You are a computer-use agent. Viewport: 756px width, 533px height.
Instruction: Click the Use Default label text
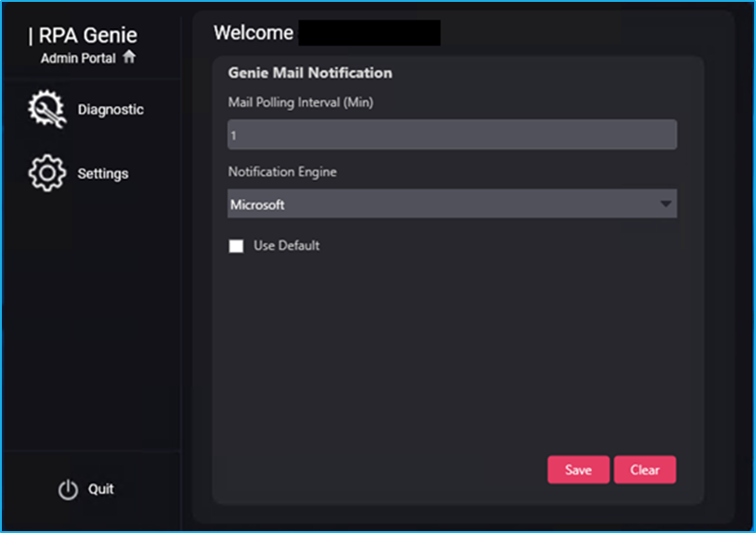[x=286, y=245]
